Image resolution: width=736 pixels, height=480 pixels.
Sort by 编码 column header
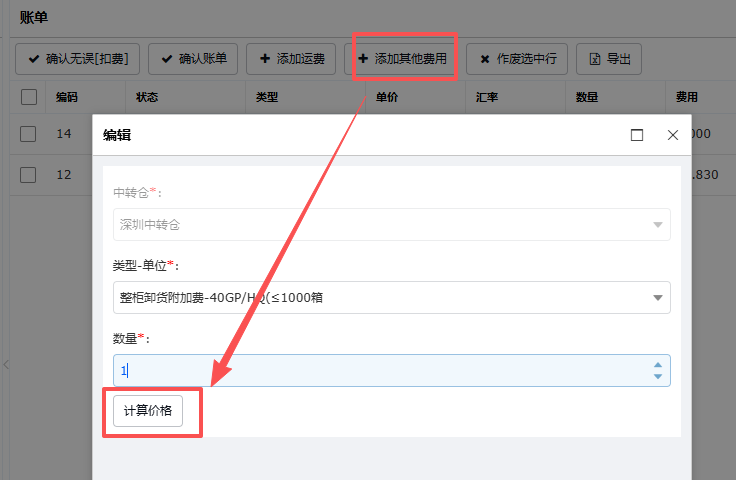point(67,97)
